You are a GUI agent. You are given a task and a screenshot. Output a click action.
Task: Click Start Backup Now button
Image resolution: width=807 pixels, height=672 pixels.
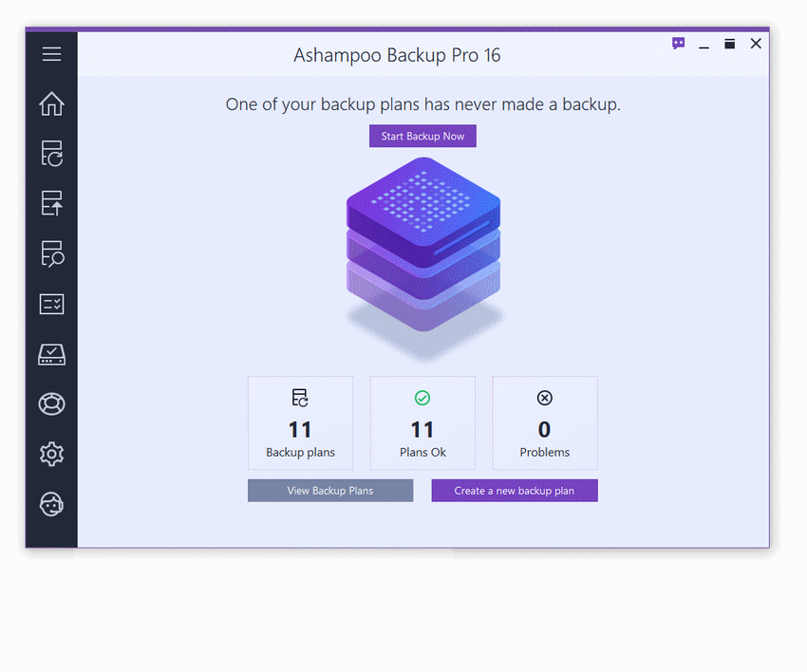(x=422, y=136)
